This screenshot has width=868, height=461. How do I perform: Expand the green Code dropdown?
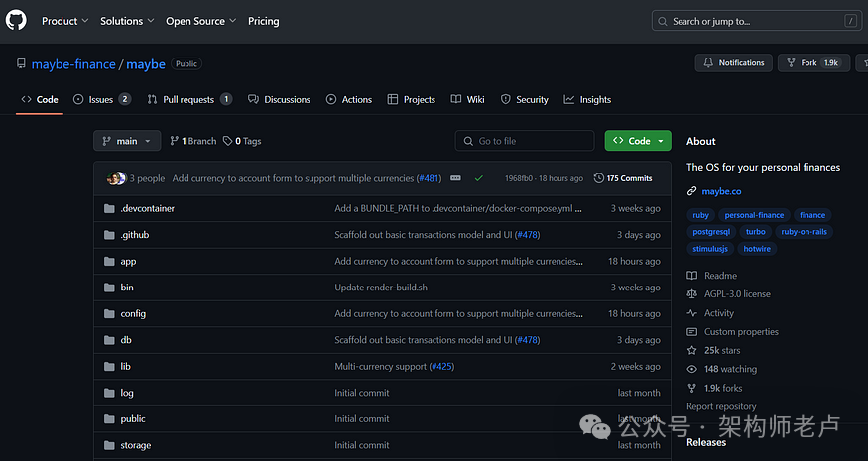pyautogui.click(x=637, y=141)
